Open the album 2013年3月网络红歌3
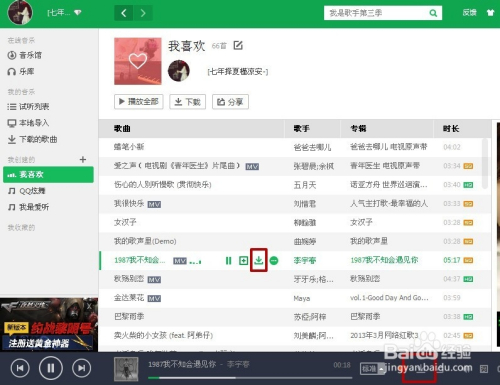This screenshot has width=500, height=385. tap(384, 336)
